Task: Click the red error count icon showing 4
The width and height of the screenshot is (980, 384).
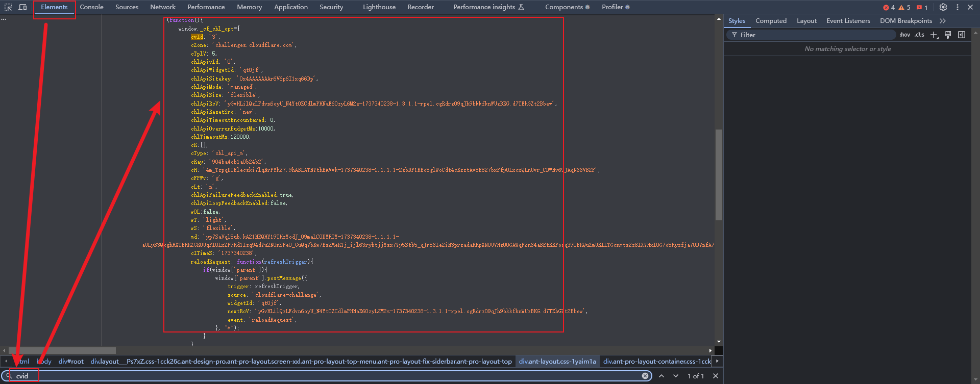Action: pos(889,7)
